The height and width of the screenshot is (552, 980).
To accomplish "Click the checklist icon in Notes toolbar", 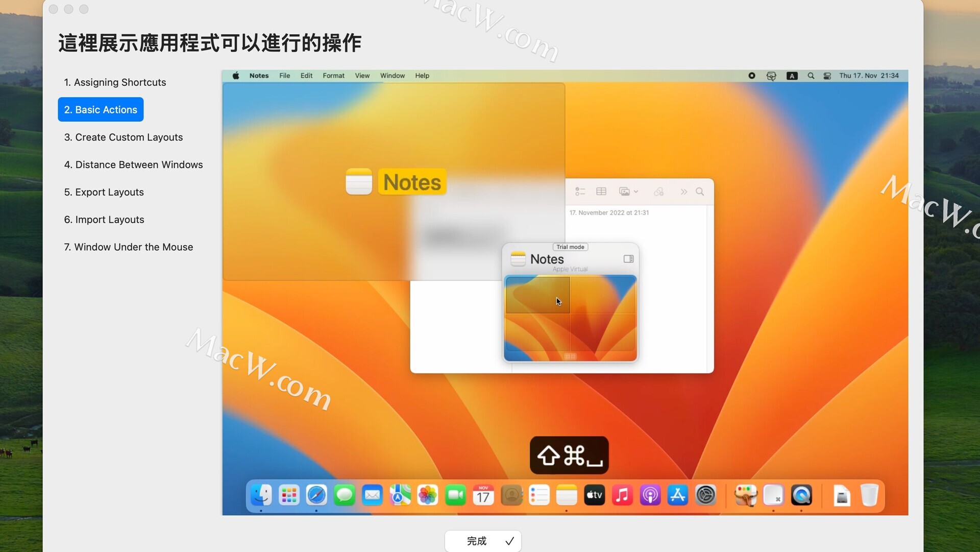I will point(580,191).
